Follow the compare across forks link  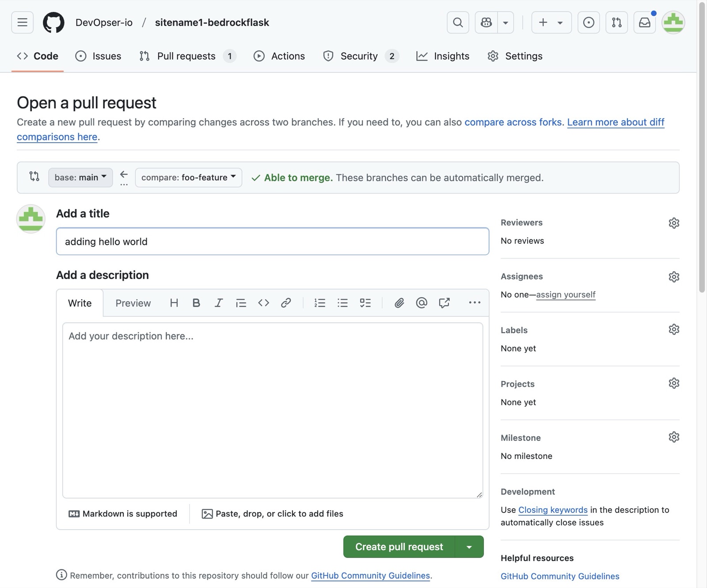click(513, 122)
